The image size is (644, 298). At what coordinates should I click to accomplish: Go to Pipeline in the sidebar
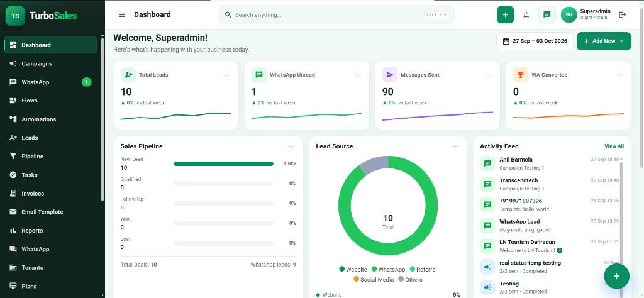pos(50,157)
